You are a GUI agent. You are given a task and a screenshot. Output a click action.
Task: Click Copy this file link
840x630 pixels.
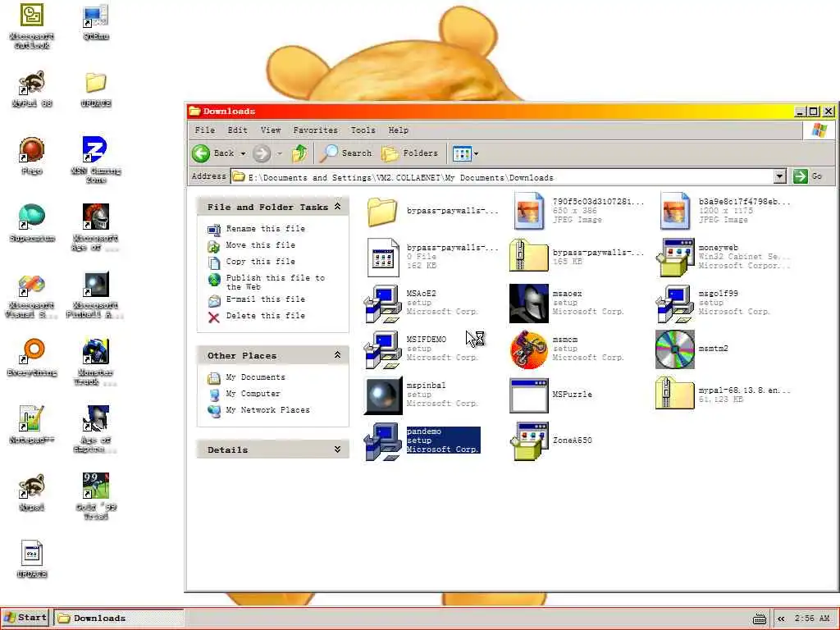coord(260,262)
